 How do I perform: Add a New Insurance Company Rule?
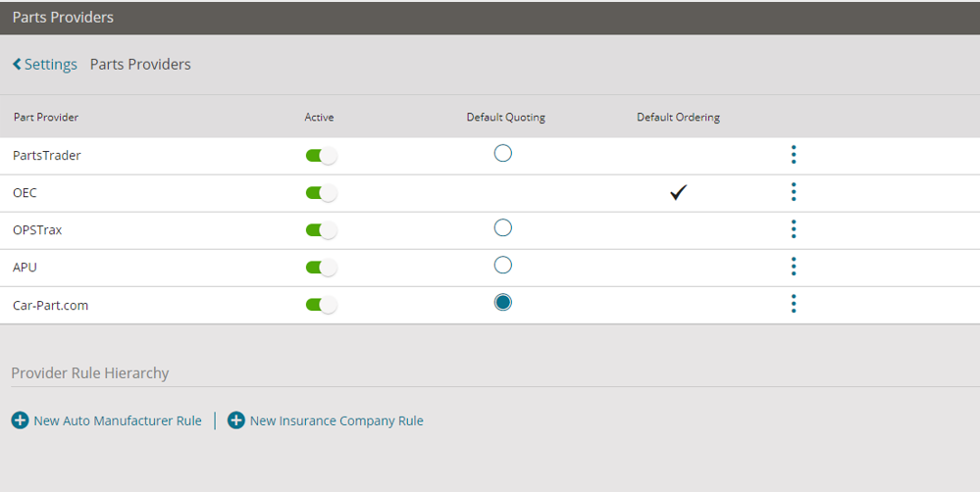336,420
